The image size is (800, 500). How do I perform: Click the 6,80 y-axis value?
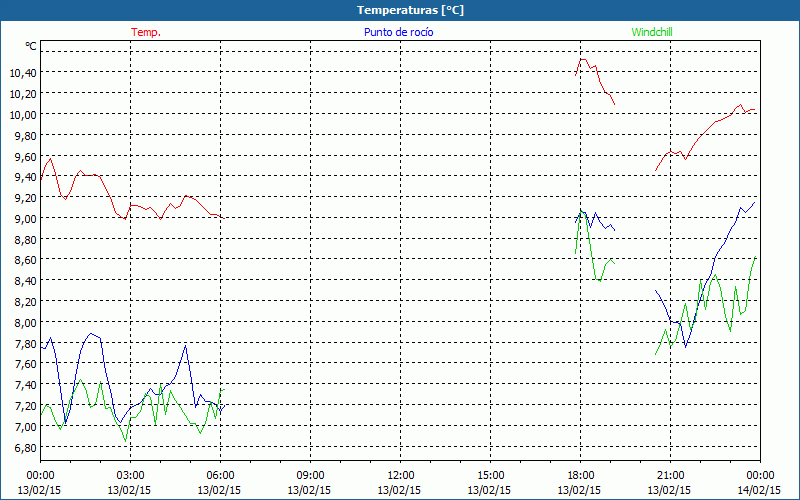point(25,447)
